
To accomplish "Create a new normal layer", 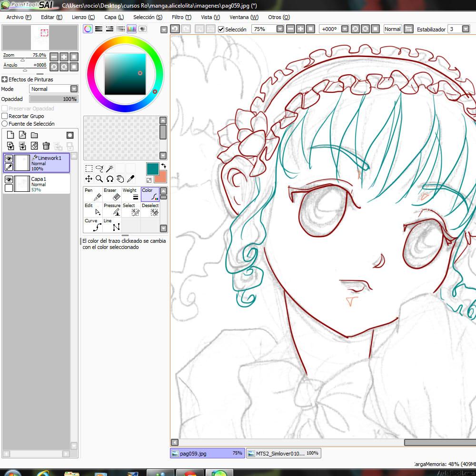I will (x=10, y=135).
